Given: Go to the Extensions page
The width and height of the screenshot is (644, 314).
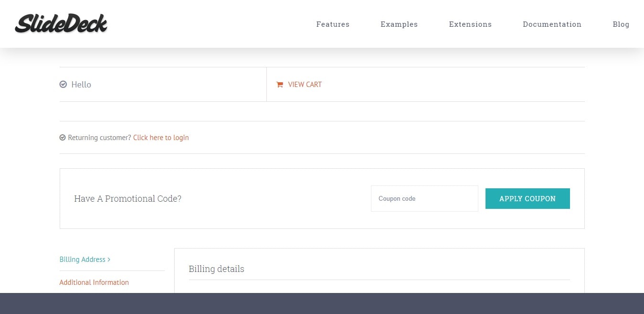Looking at the screenshot, I should (470, 24).
